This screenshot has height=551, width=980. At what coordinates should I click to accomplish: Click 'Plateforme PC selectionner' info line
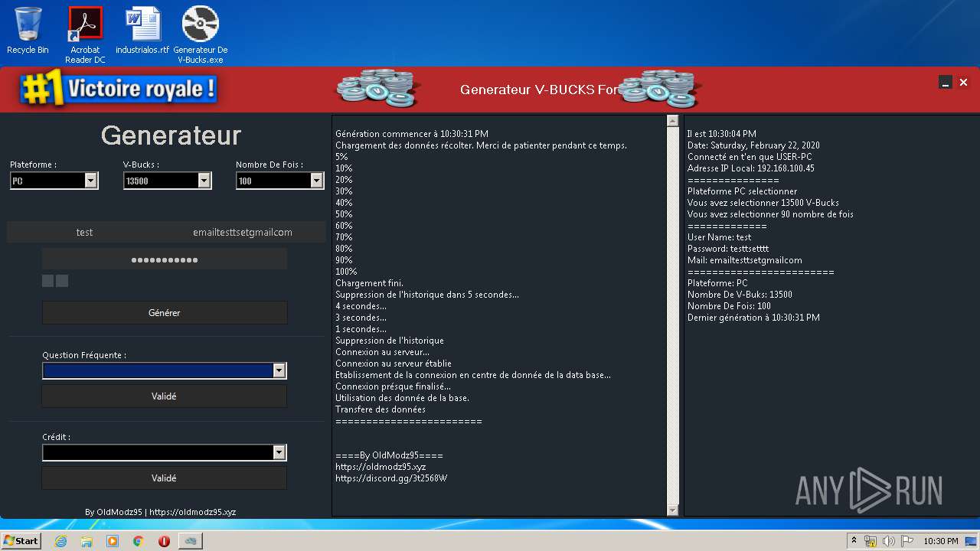coord(742,191)
